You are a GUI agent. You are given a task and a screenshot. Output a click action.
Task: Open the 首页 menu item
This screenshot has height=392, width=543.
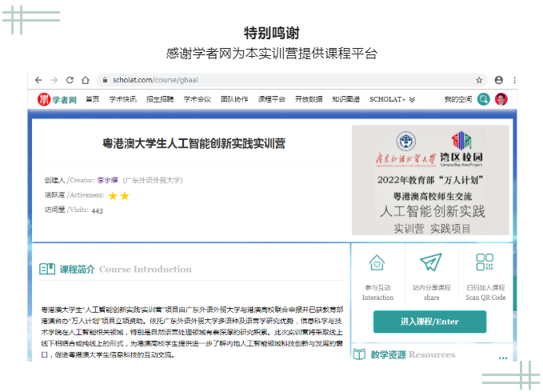pyautogui.click(x=93, y=99)
